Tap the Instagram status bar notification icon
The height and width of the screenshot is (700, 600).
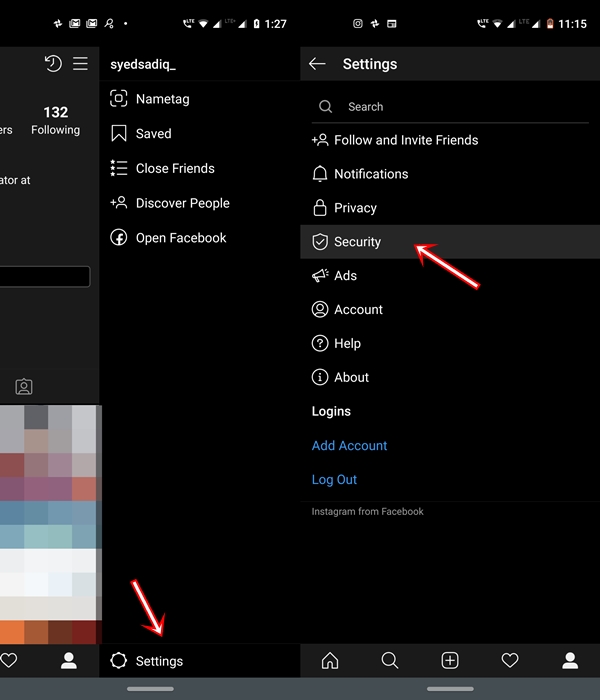point(358,24)
